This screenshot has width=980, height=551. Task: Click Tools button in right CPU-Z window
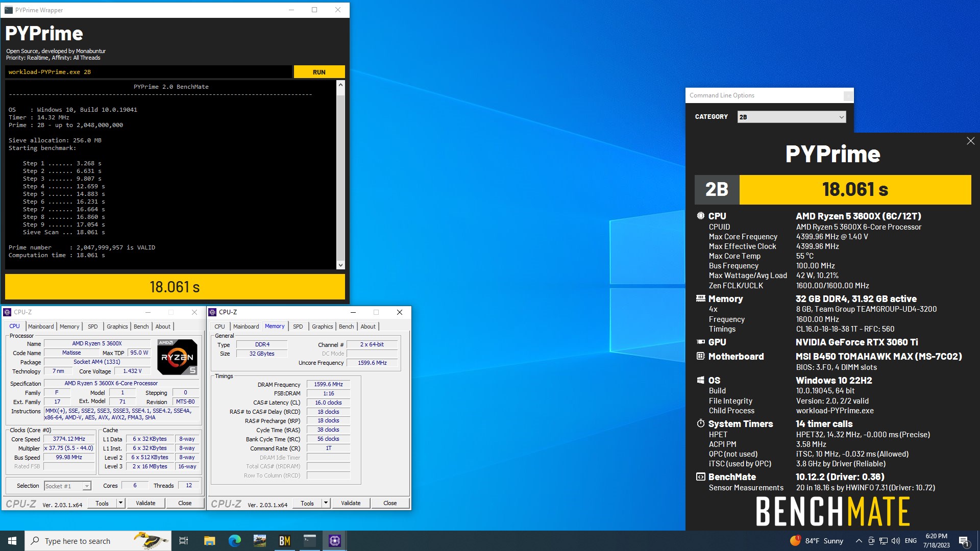(307, 504)
